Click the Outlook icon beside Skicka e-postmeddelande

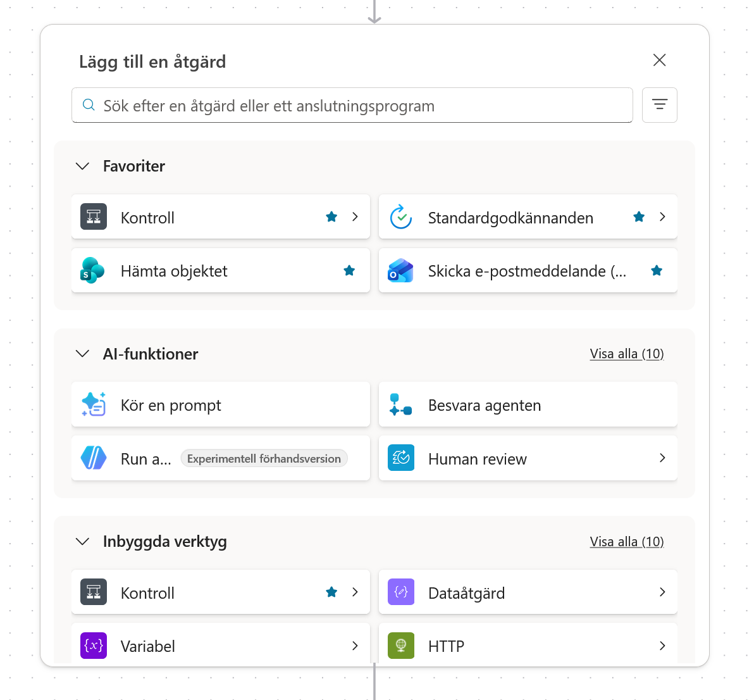pos(400,270)
